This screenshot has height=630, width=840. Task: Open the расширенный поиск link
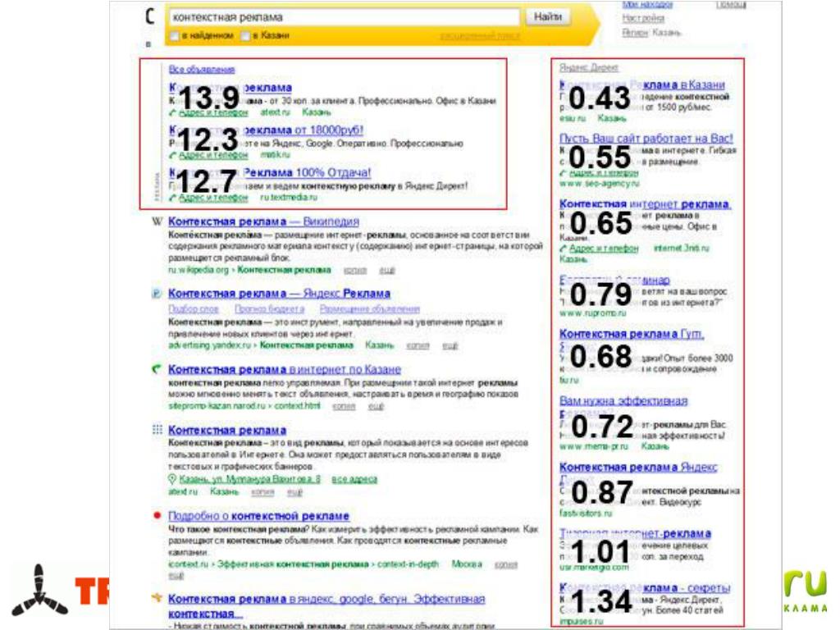(479, 36)
